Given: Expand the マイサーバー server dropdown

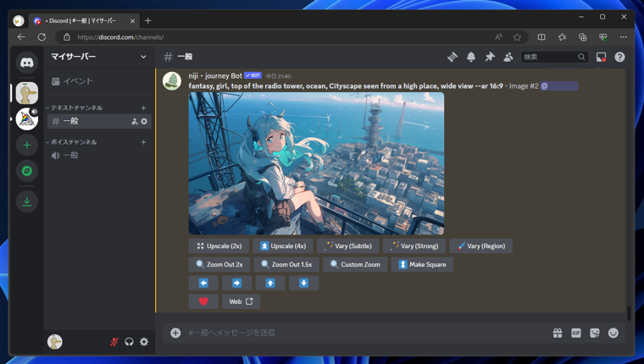Looking at the screenshot, I should point(143,57).
